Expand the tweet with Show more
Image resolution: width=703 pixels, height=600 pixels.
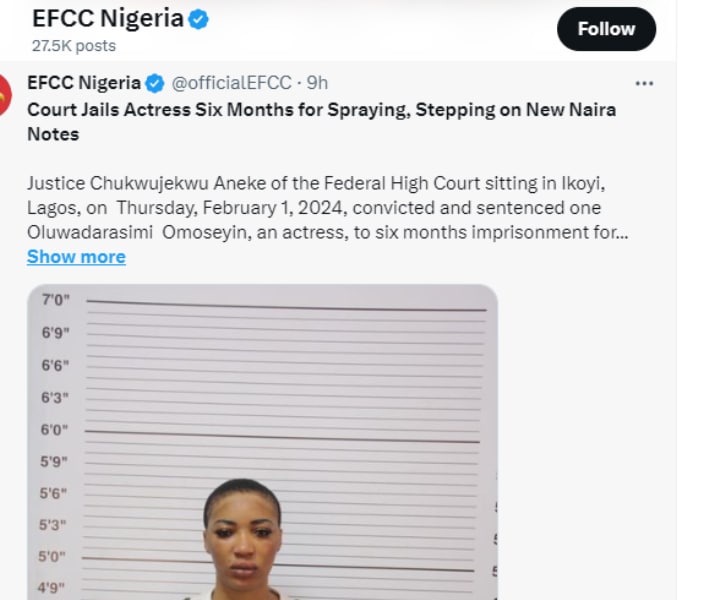tap(76, 257)
